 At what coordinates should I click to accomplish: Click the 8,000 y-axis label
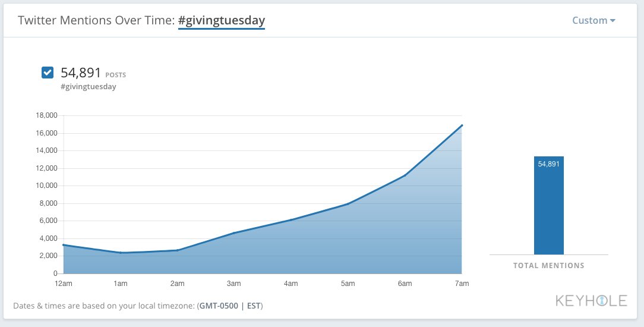(x=48, y=203)
